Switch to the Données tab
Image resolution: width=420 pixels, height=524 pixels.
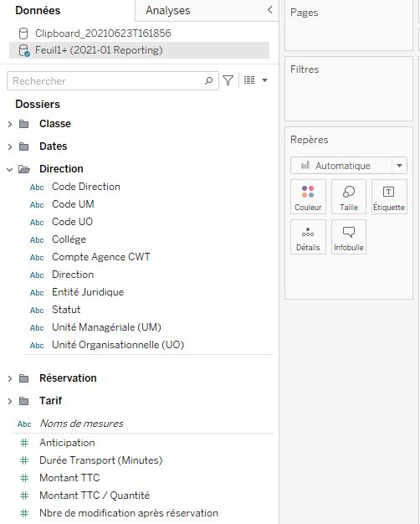[38, 10]
